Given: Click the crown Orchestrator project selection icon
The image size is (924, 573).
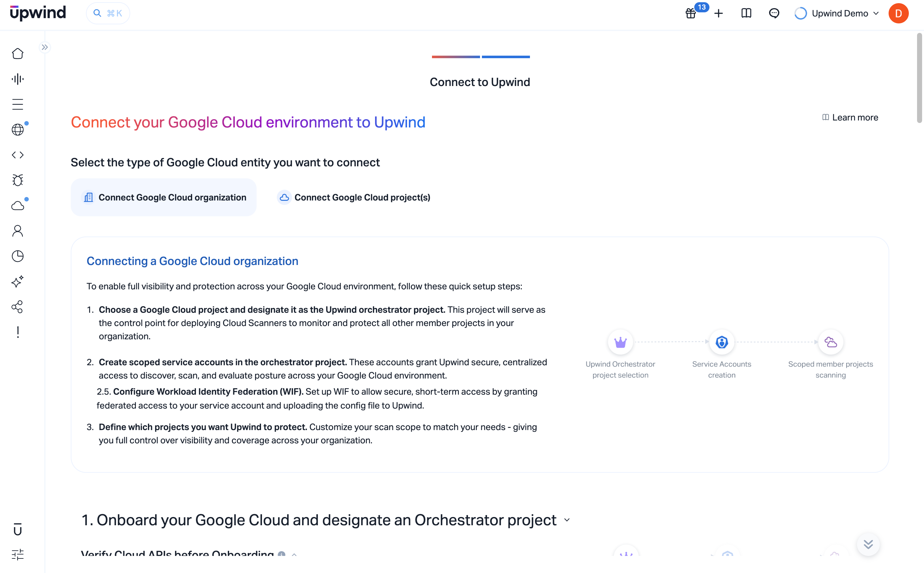Looking at the screenshot, I should coord(620,342).
